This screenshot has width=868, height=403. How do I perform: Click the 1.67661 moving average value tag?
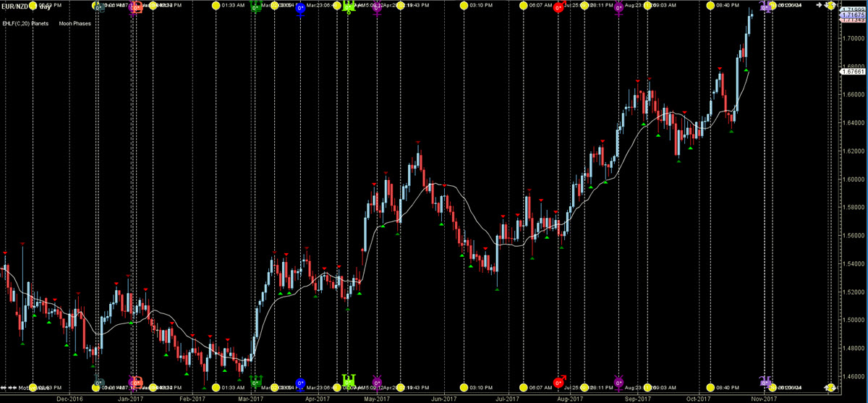(x=852, y=72)
